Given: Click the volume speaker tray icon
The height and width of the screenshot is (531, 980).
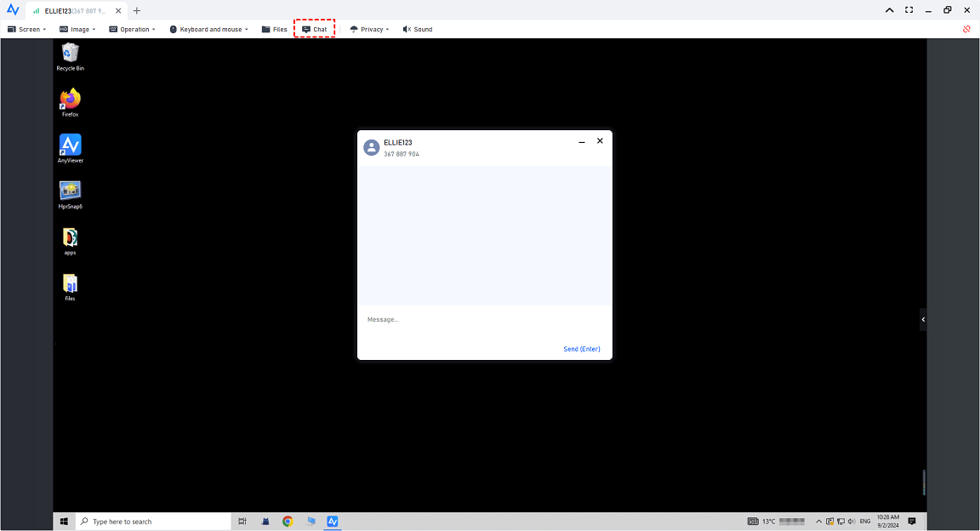Looking at the screenshot, I should [x=852, y=522].
